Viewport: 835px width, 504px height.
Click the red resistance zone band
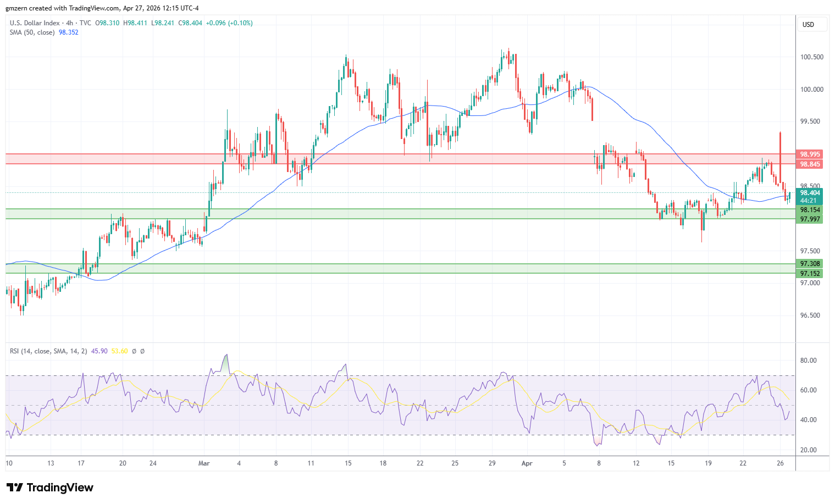(400, 159)
